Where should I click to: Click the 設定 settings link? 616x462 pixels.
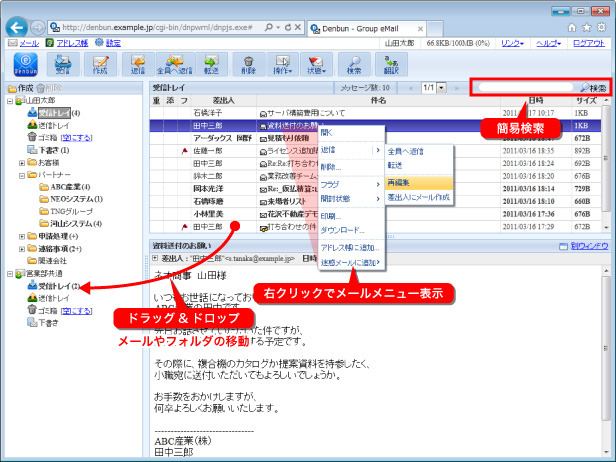[113, 43]
